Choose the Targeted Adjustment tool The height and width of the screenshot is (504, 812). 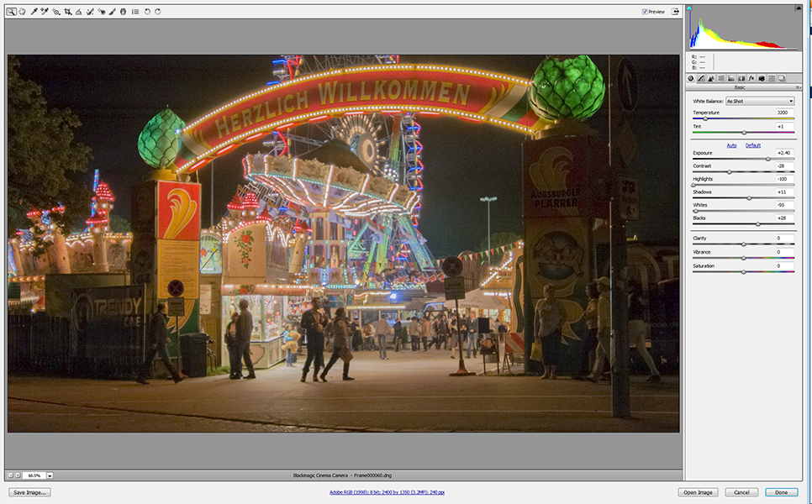click(56, 12)
